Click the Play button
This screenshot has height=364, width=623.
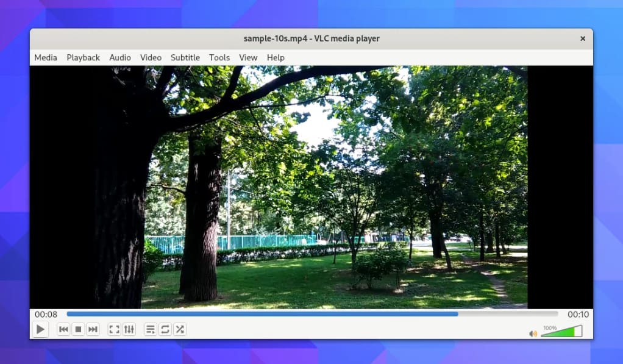click(x=40, y=329)
